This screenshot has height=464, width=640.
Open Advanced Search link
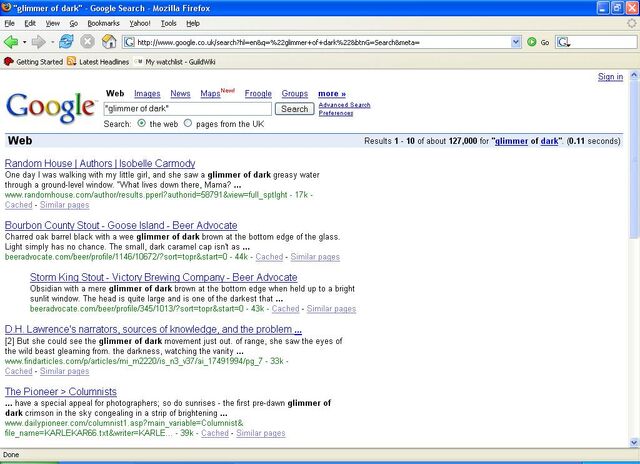(344, 105)
